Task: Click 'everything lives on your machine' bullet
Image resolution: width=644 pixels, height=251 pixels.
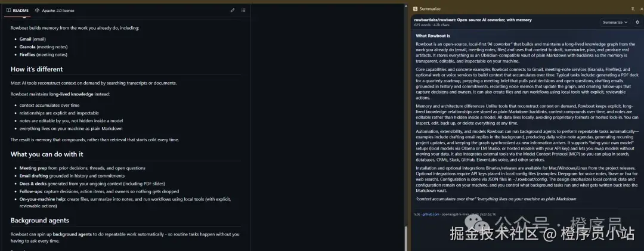Action: pyautogui.click(x=70, y=129)
